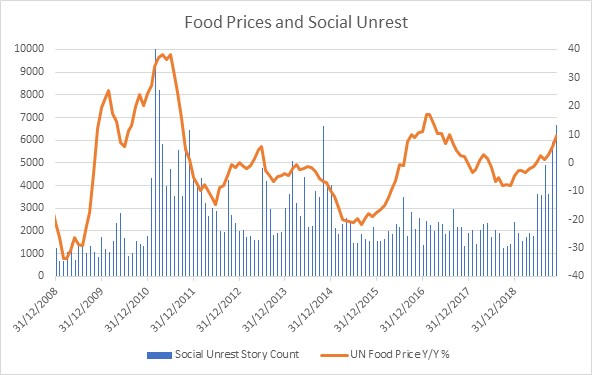This screenshot has height=375, width=592.
Task: Click the tallest blue bar reaching 10000
Action: tap(156, 162)
